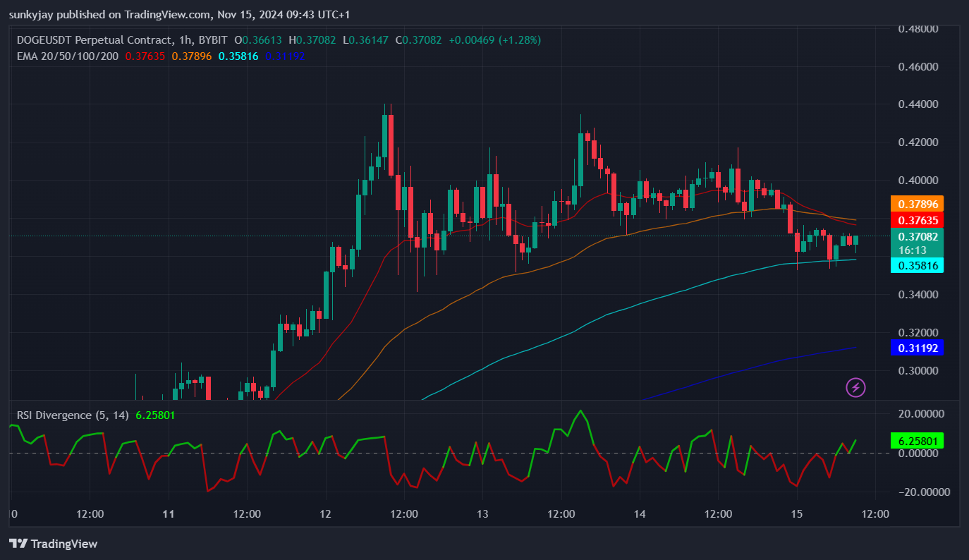969x560 pixels.
Task: Select the 0.30000 price axis label
Action: coord(918,371)
